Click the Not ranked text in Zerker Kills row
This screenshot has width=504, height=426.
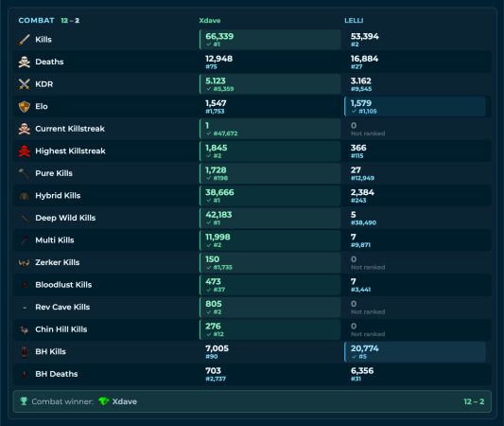click(368, 267)
